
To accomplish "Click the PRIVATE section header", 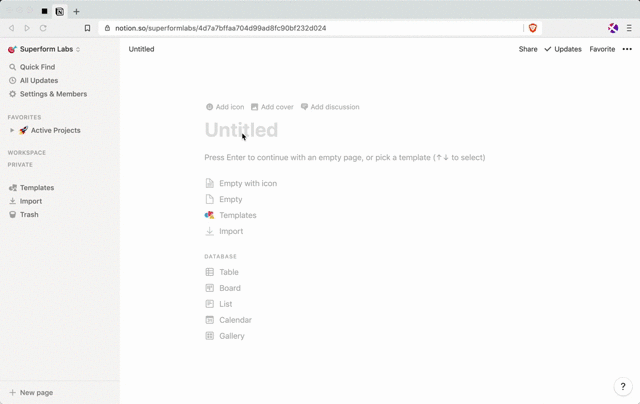I will [x=20, y=165].
